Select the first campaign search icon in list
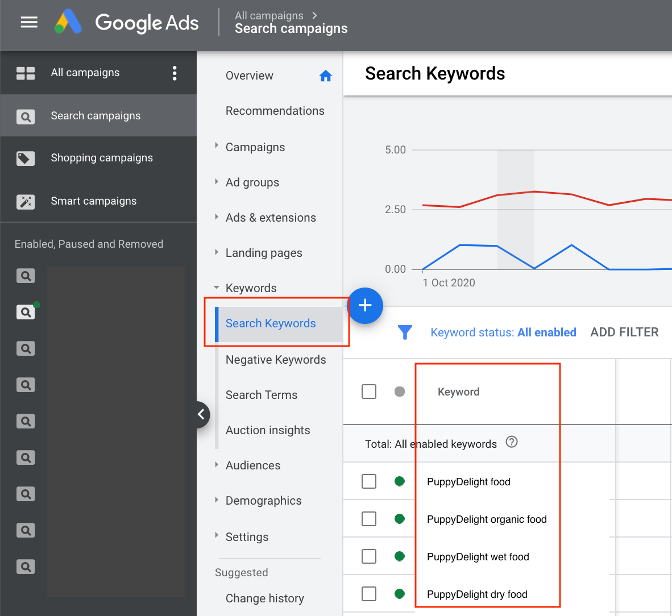The width and height of the screenshot is (672, 616). click(26, 276)
